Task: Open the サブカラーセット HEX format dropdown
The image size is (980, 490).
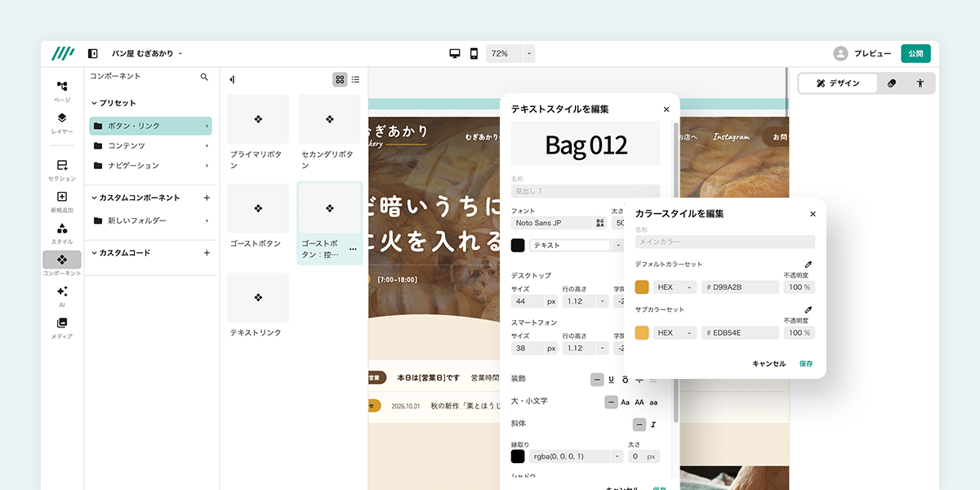Action: pos(675,333)
